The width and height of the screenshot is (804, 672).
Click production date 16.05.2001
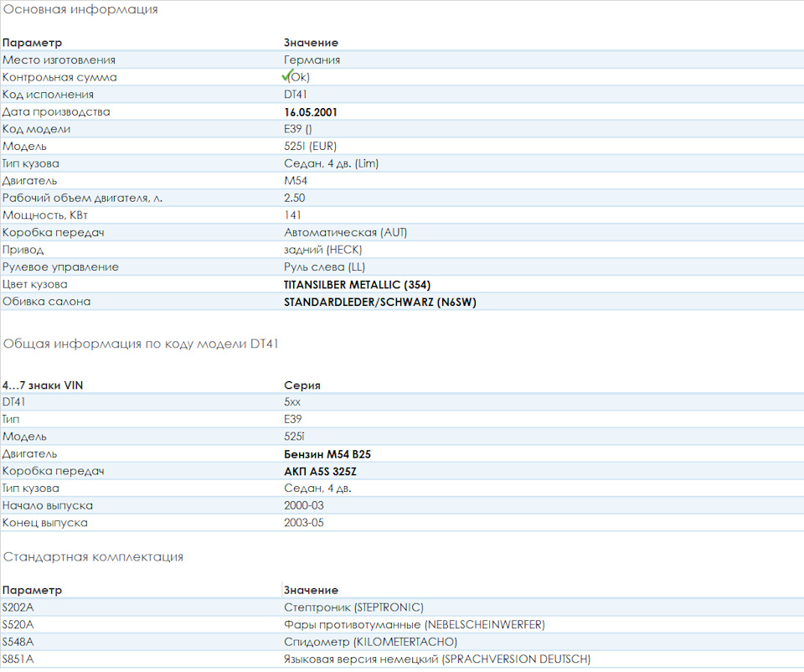[311, 112]
